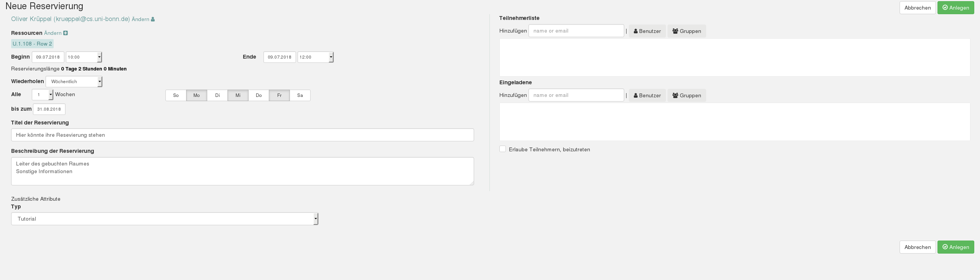Enable 'Erlaube Teilnehmern, beizutreten' checkbox
The width and height of the screenshot is (980, 280).
(x=502, y=149)
